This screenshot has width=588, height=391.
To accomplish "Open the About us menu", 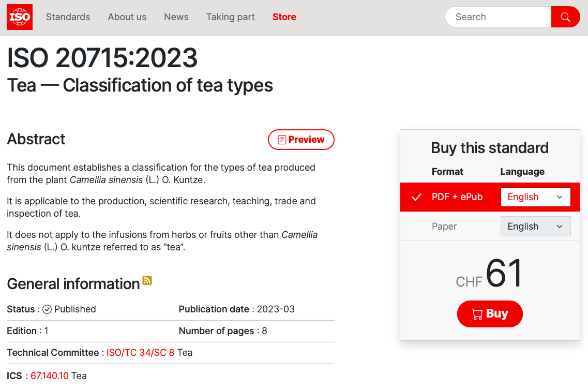I will (x=127, y=17).
